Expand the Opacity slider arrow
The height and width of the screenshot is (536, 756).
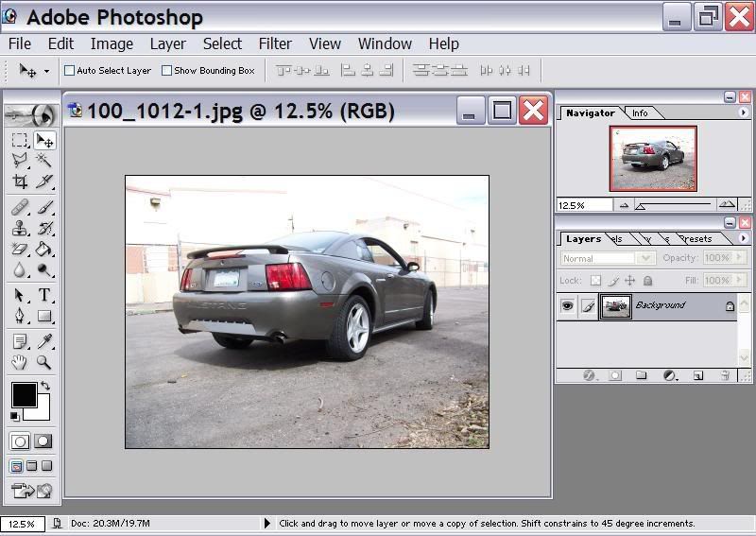[x=739, y=258]
